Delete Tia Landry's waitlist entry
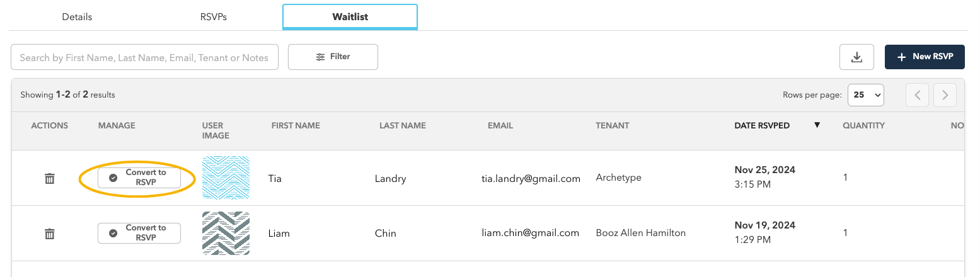This screenshot has width=980, height=277. coord(50,179)
